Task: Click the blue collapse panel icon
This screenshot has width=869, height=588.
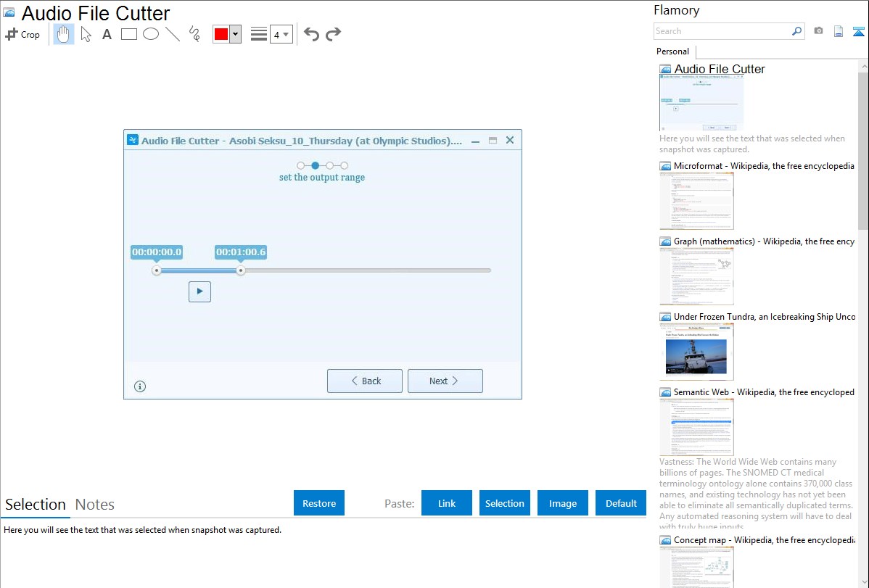Action: [x=858, y=31]
